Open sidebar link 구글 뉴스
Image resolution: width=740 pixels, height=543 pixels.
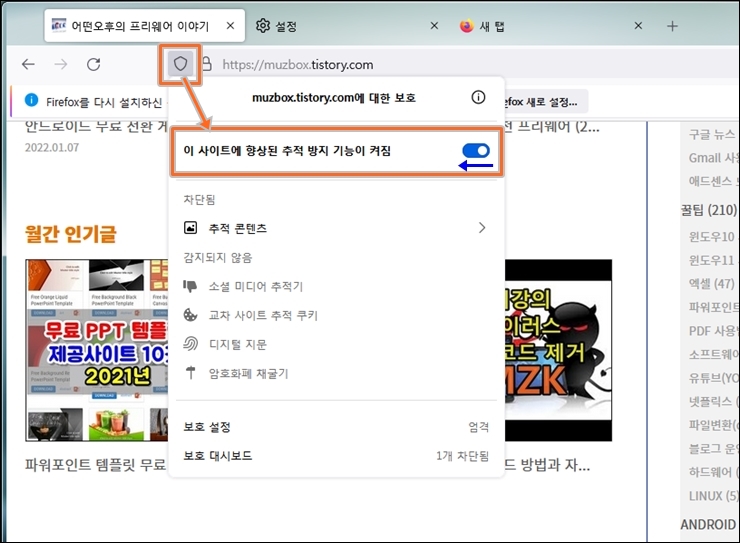point(712,134)
